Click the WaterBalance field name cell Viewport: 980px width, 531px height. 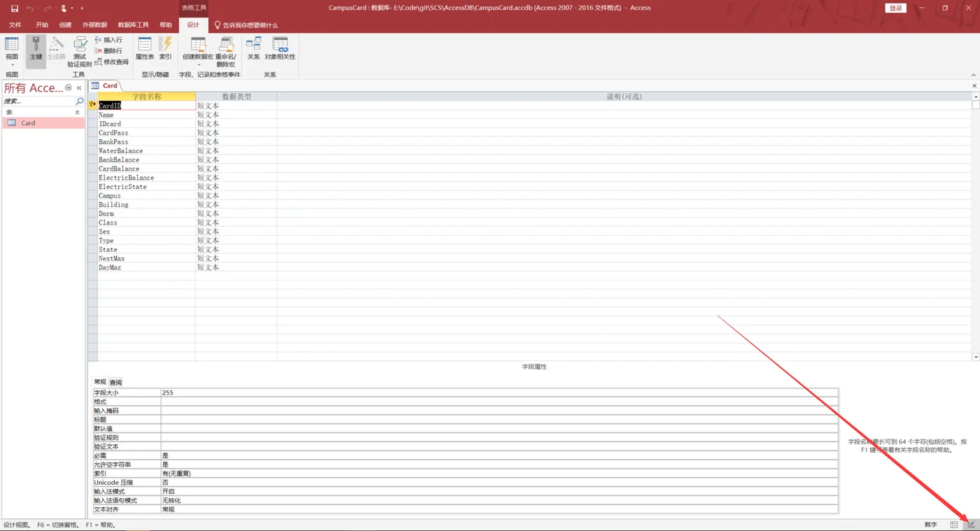pos(146,150)
